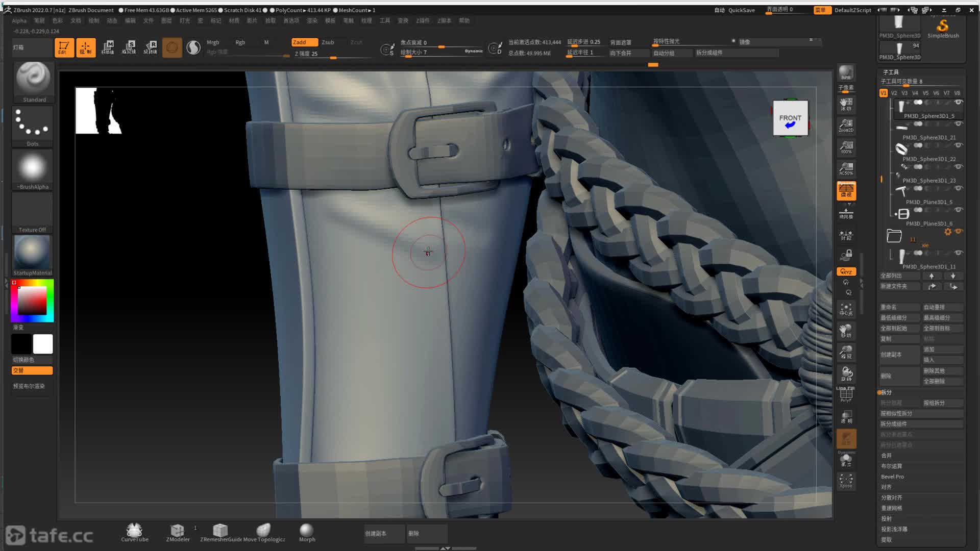This screenshot has width=980, height=551.
Task: Toggle the XYZ rotation mode button
Action: (x=846, y=271)
